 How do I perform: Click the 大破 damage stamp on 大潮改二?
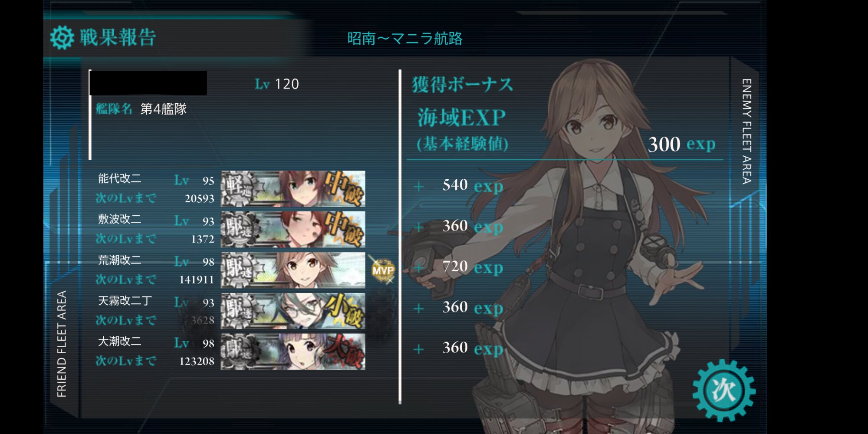[x=344, y=352]
